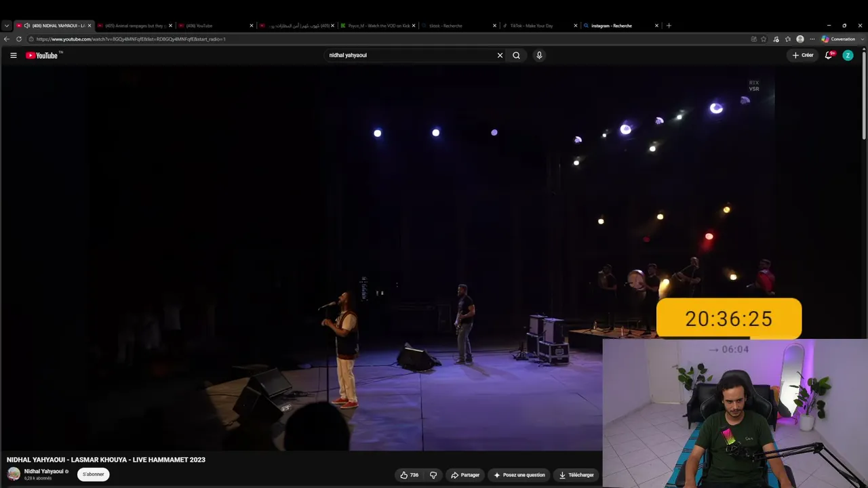Open a new browser tab
Viewport: 868px width, 488px height.
pyautogui.click(x=669, y=26)
